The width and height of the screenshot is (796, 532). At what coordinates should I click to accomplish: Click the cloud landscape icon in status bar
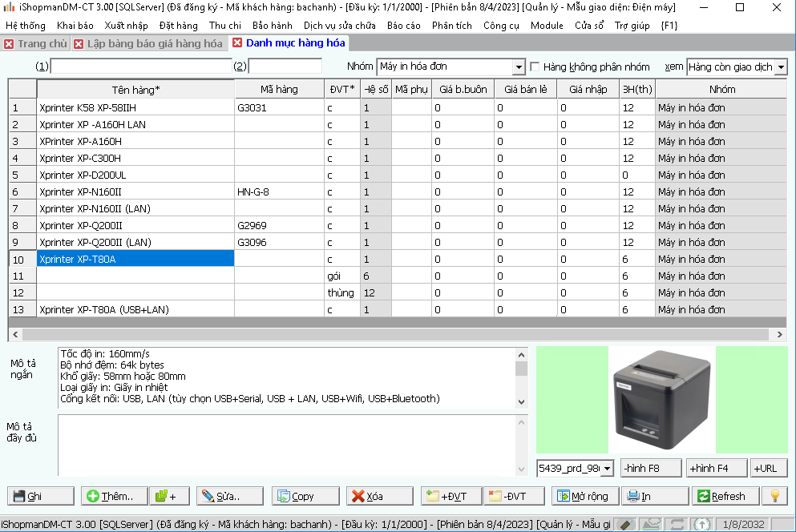click(652, 524)
